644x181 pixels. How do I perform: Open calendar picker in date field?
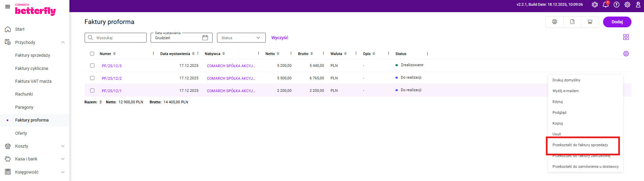click(205, 38)
